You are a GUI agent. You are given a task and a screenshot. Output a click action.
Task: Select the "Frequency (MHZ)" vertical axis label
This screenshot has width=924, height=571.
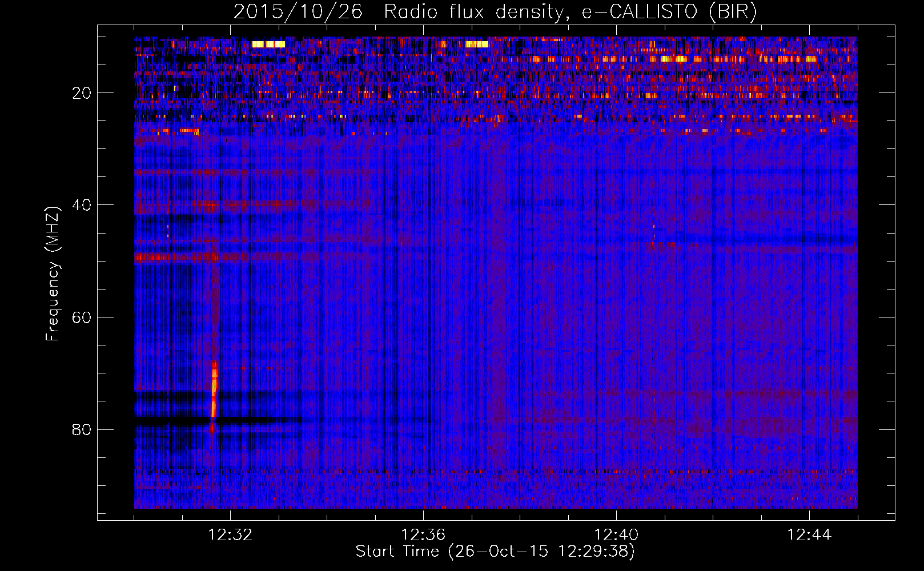coord(53,274)
